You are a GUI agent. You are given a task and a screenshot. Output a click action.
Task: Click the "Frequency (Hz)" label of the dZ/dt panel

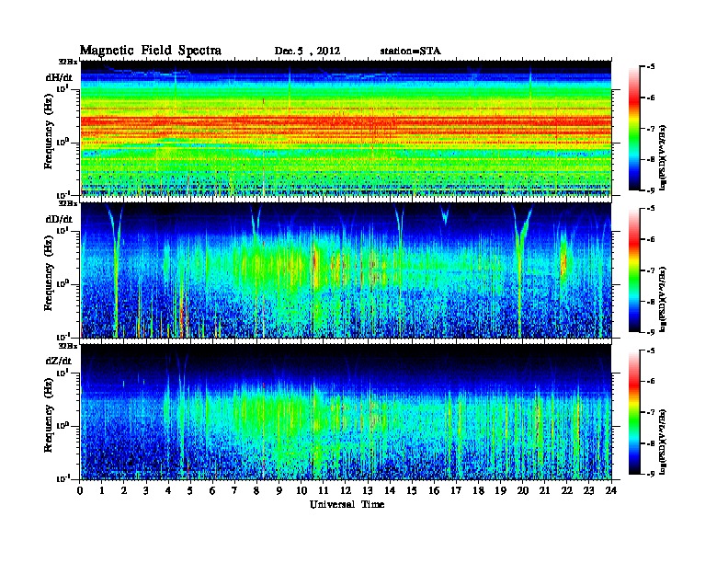coord(49,415)
